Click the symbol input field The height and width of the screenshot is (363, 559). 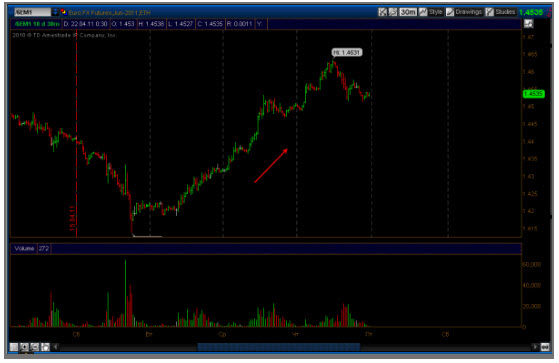tap(33, 12)
